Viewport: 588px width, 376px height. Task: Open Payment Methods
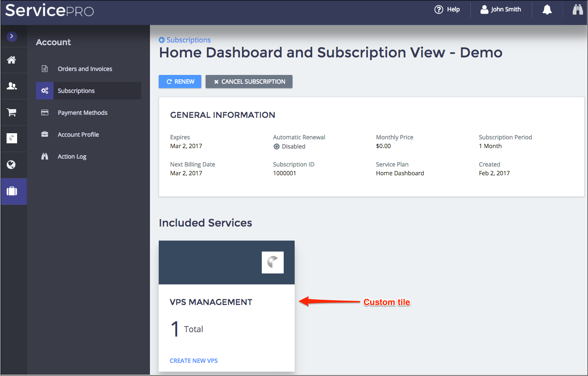pyautogui.click(x=82, y=113)
